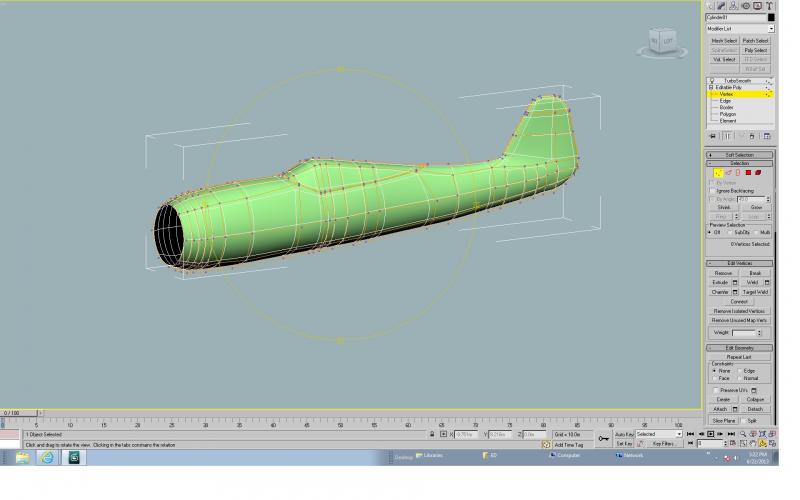Image resolution: width=800 pixels, height=500 pixels.
Task: Click the Set Keys large key icon
Action: pos(604,438)
